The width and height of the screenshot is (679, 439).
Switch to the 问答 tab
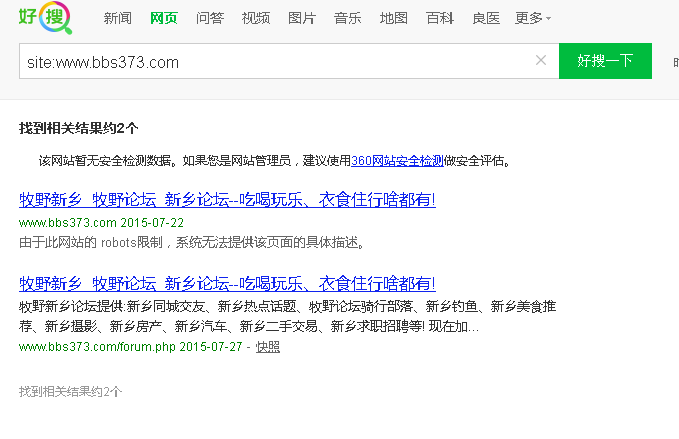(x=209, y=18)
